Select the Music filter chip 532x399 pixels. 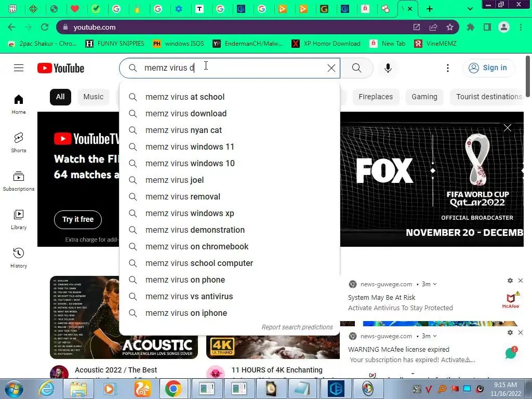[x=94, y=97]
